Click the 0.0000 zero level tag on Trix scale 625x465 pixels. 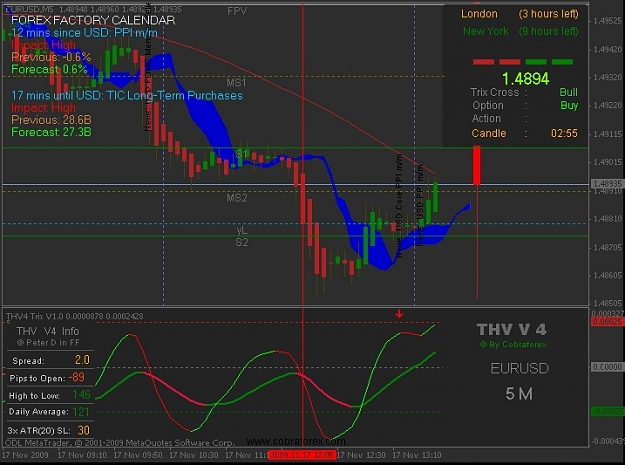[x=607, y=367]
